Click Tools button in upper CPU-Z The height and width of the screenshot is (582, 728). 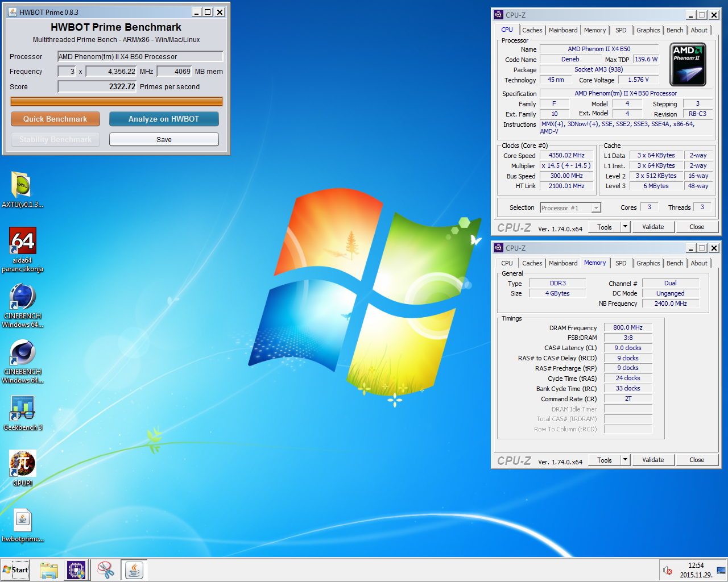coord(605,227)
